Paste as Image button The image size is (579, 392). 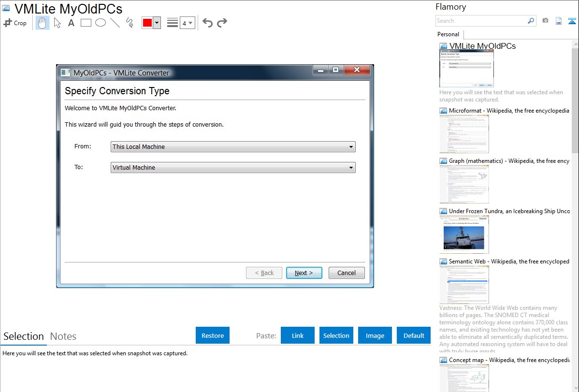coord(375,335)
